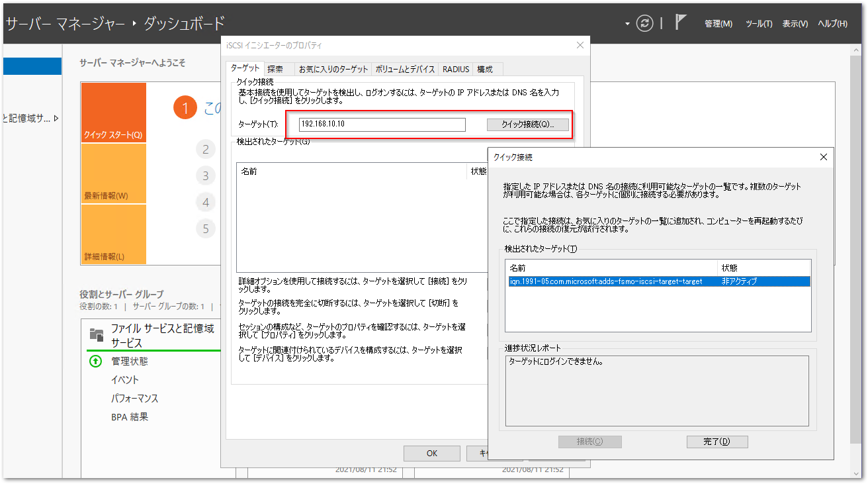This screenshot has height=484, width=868.
Task: Expand the storage services sidebar arrow
Action: point(57,118)
